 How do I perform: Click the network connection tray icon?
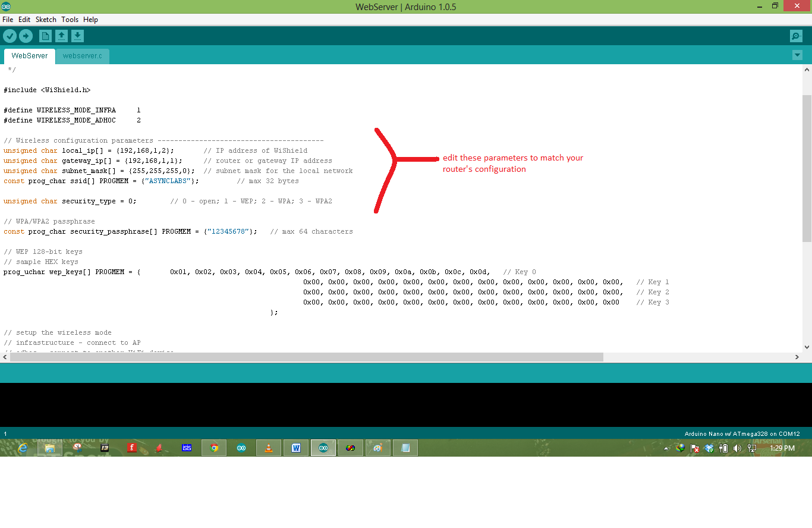click(x=752, y=448)
